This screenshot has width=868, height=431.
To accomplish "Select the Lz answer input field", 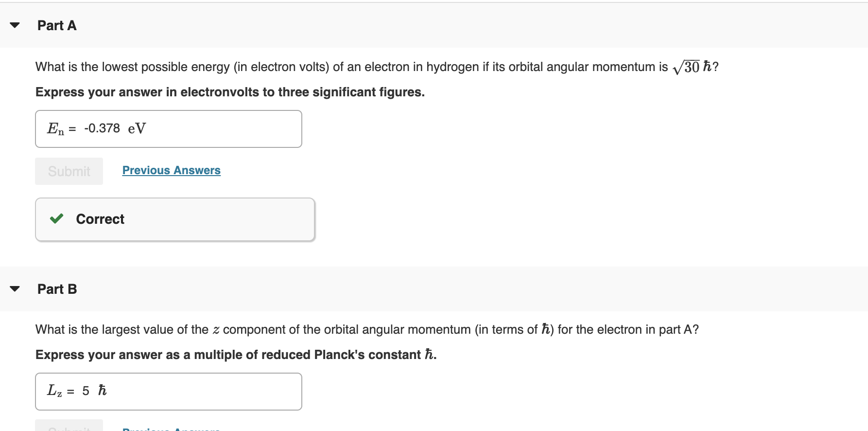I will tap(194, 391).
